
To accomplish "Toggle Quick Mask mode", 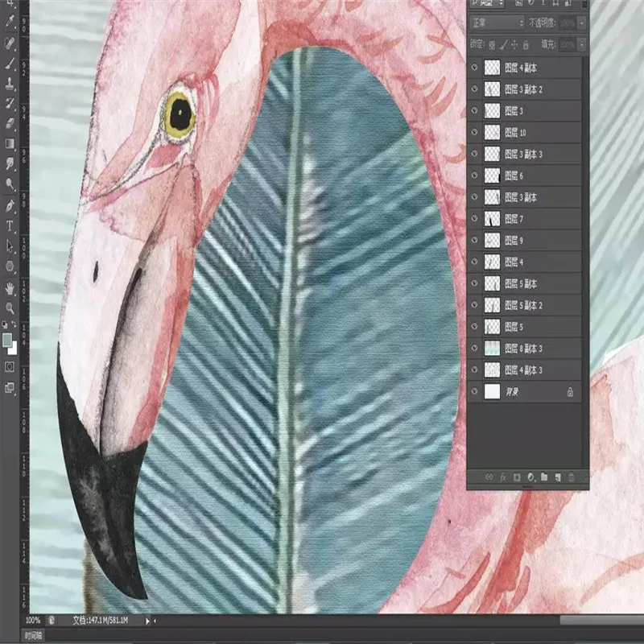I will tap(10, 367).
